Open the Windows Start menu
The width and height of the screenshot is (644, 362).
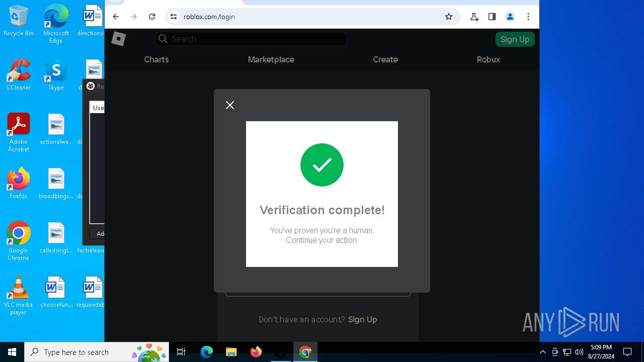tap(12, 352)
